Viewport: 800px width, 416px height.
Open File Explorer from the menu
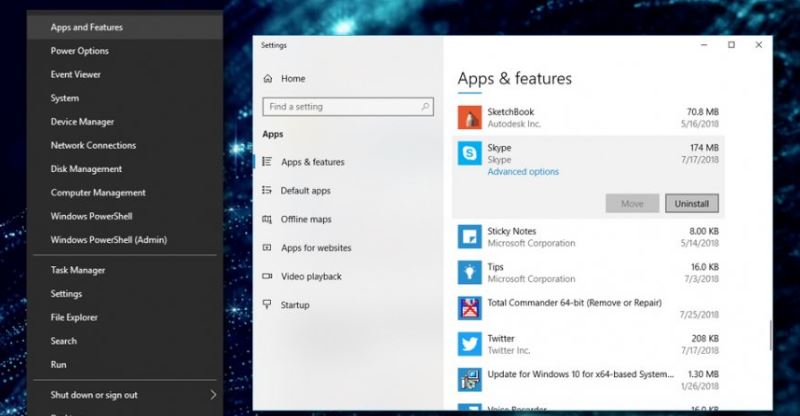pos(125,317)
